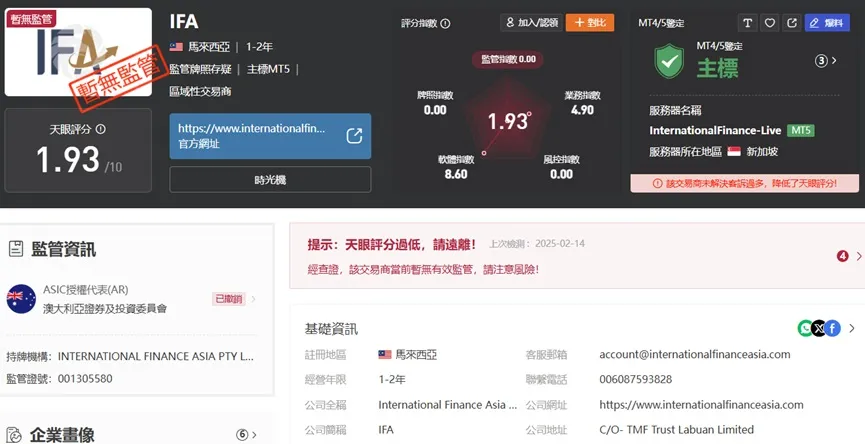Open the https://www.internationalfinanceasia.com company URL
Viewport: 865px width, 444px height.
click(x=701, y=405)
